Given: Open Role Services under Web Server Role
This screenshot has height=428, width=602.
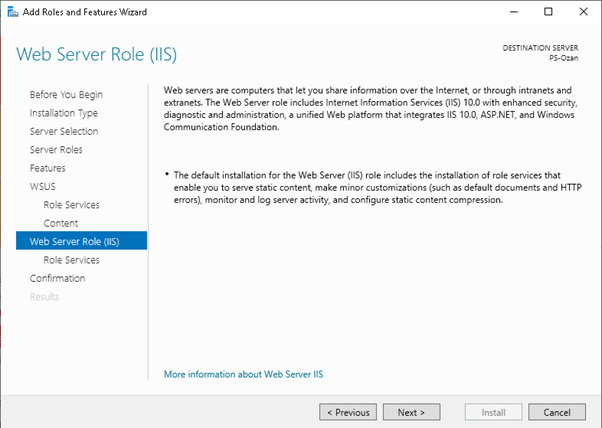Looking at the screenshot, I should pos(71,260).
